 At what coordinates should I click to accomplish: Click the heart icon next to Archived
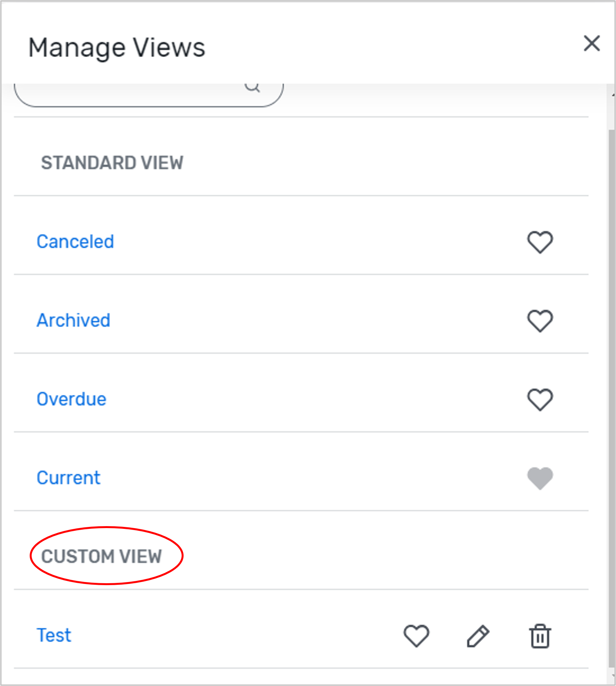[540, 320]
